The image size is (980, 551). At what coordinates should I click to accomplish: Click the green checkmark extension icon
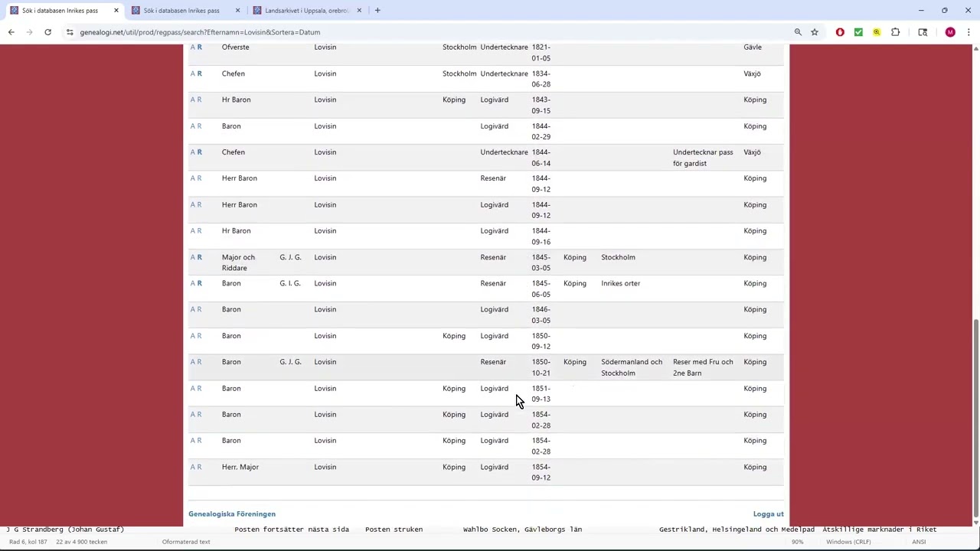[x=858, y=32]
